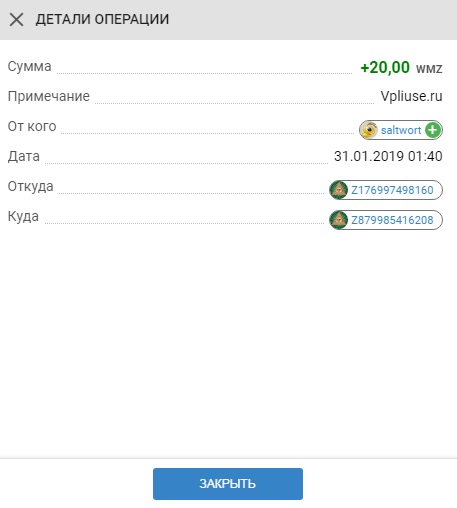Select the +20,00 amount value
457x508 pixels.
coord(385,67)
